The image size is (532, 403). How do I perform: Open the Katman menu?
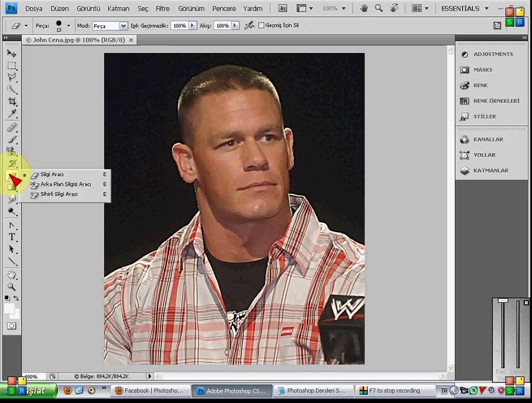coord(118,8)
